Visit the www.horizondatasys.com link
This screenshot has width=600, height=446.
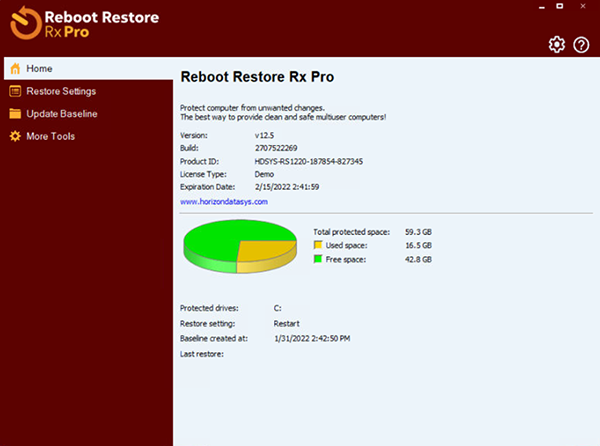coord(224,202)
